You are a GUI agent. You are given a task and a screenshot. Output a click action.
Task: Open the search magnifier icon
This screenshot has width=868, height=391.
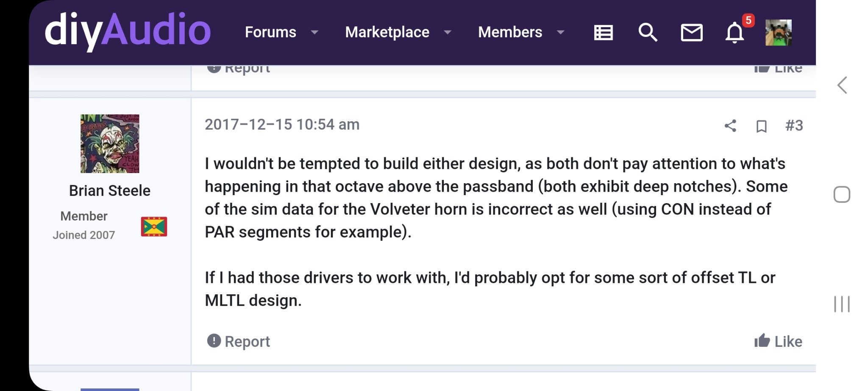click(x=648, y=32)
